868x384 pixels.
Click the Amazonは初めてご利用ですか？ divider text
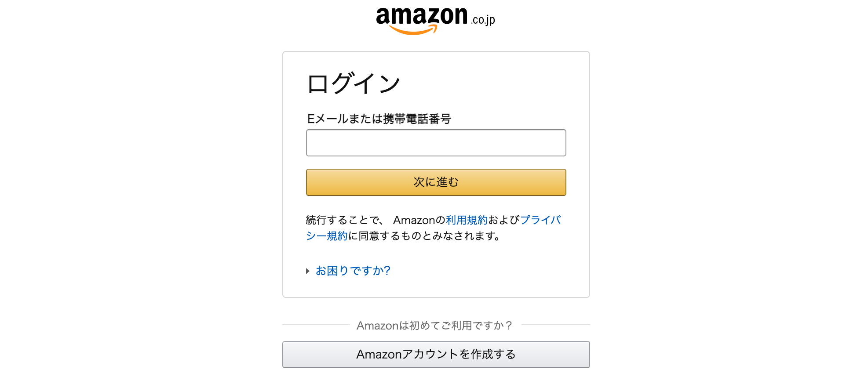click(x=434, y=326)
